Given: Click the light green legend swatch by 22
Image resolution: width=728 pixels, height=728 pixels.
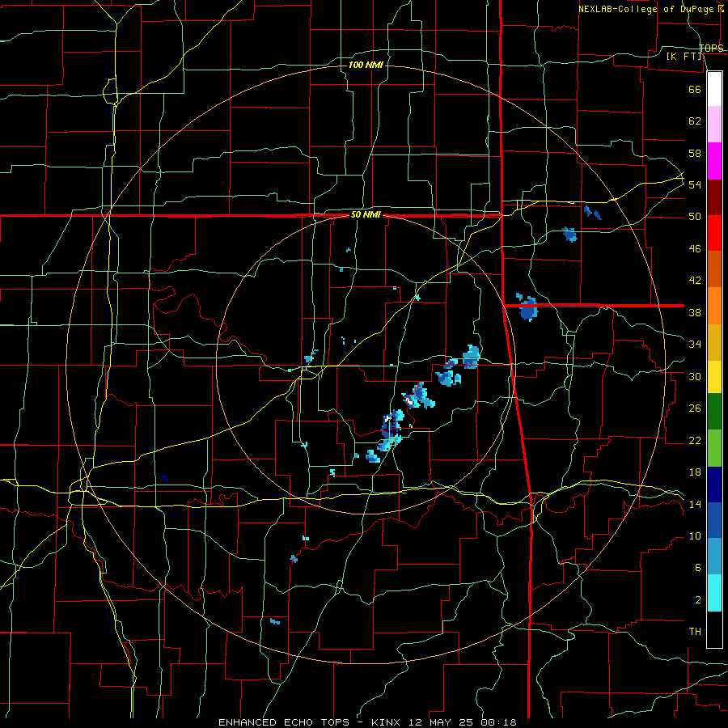Looking at the screenshot, I should (714, 448).
